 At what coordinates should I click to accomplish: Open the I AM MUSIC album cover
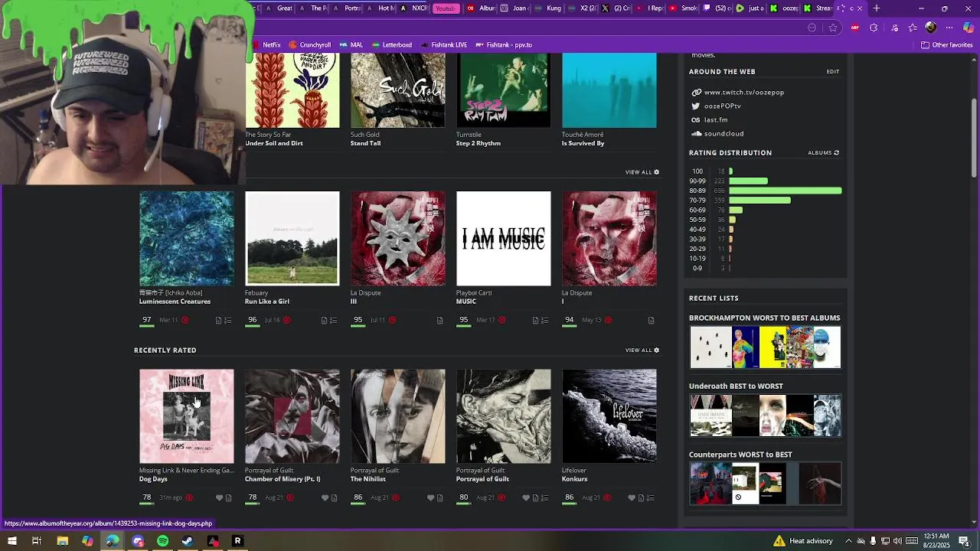tap(504, 239)
